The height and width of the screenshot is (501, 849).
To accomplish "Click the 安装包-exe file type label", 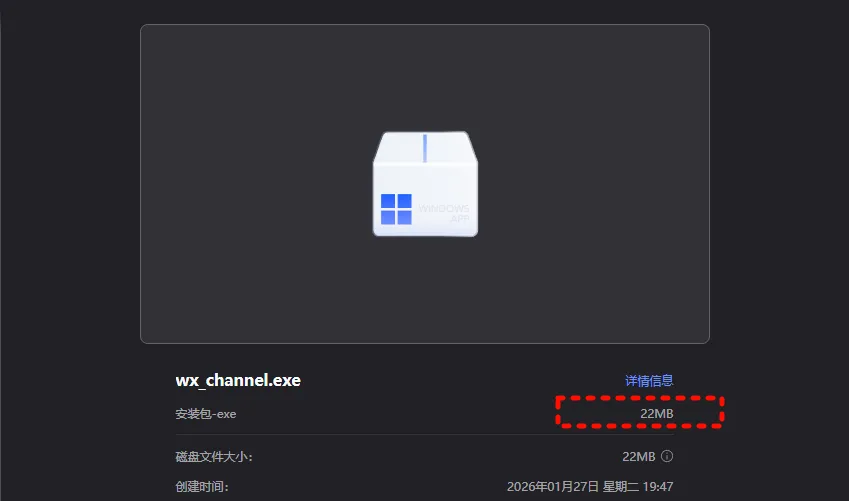I will click(x=206, y=414).
